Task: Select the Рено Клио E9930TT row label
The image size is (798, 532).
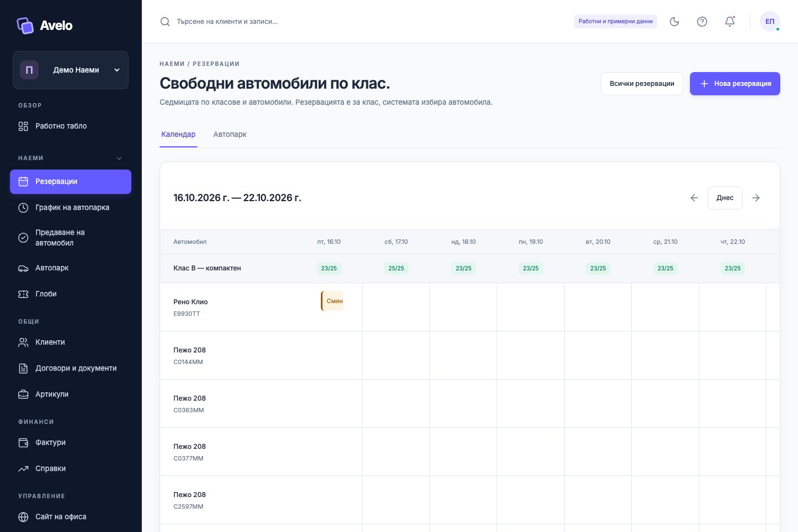Action: [191, 308]
